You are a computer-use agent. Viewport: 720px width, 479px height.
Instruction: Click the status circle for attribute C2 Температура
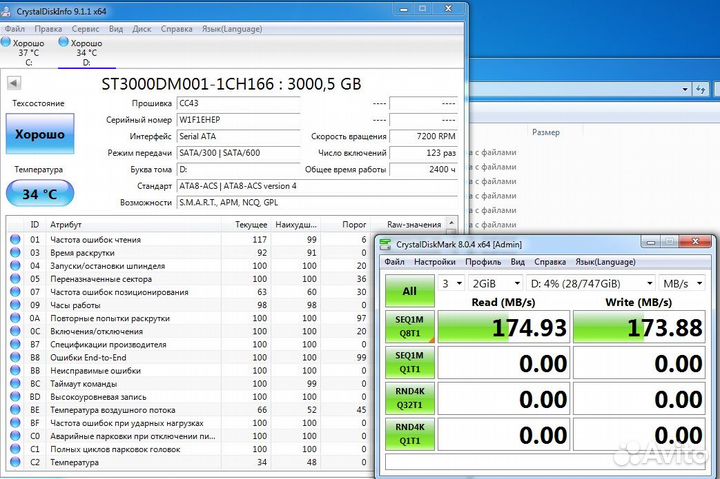tap(15, 462)
